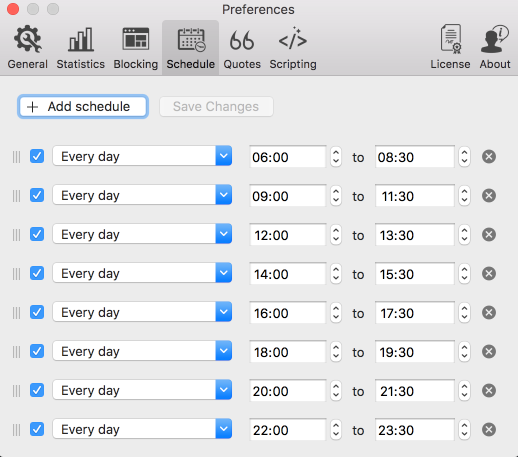This screenshot has width=518, height=457.
Task: Change day selection for 20:00 schedule
Action: tap(142, 390)
